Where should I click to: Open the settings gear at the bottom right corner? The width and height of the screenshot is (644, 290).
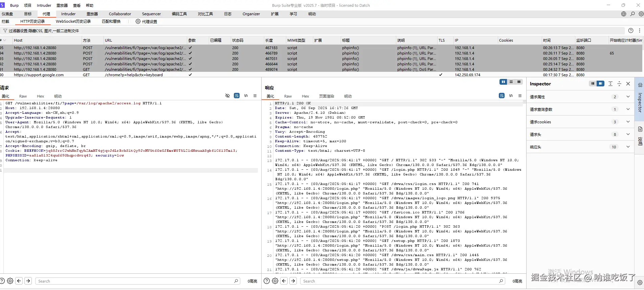(640, 283)
